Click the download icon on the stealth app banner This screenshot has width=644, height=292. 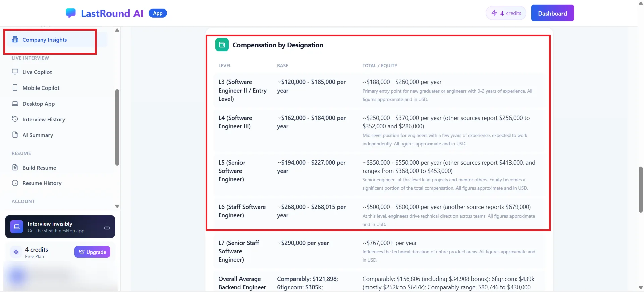pyautogui.click(x=107, y=227)
